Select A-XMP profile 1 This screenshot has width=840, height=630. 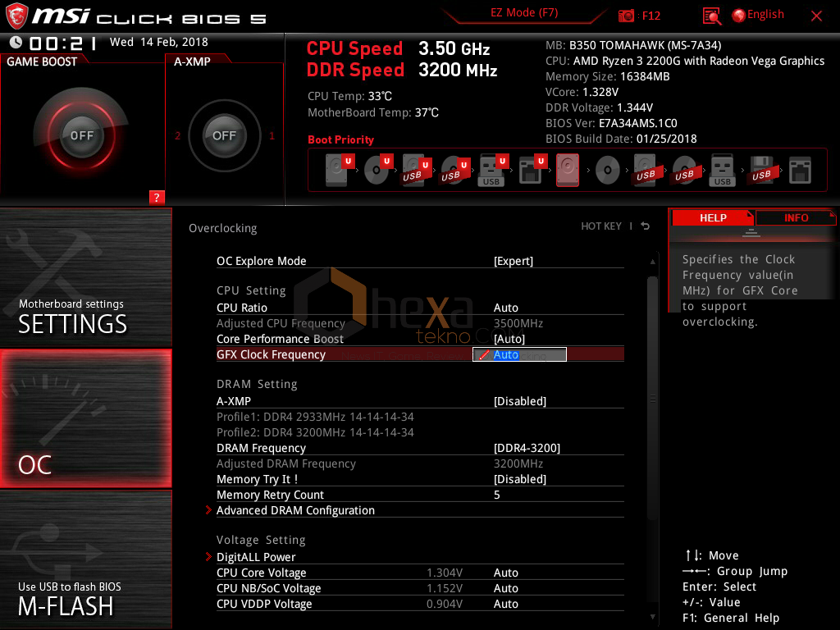(x=272, y=135)
